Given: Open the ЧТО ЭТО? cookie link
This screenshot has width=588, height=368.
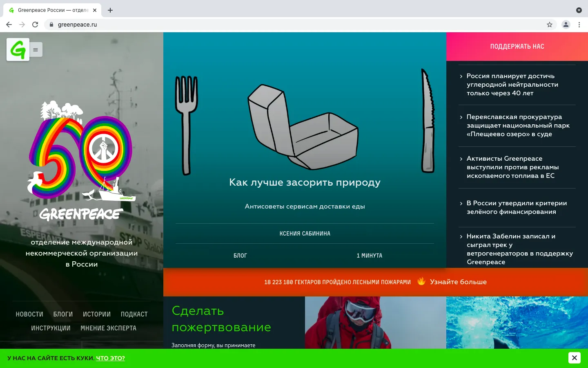Looking at the screenshot, I should point(110,358).
